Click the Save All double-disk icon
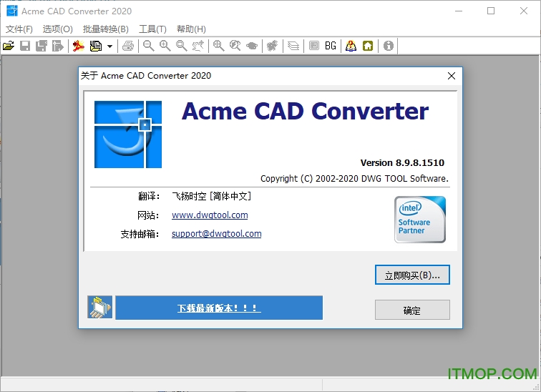541x392 pixels. pyautogui.click(x=42, y=46)
